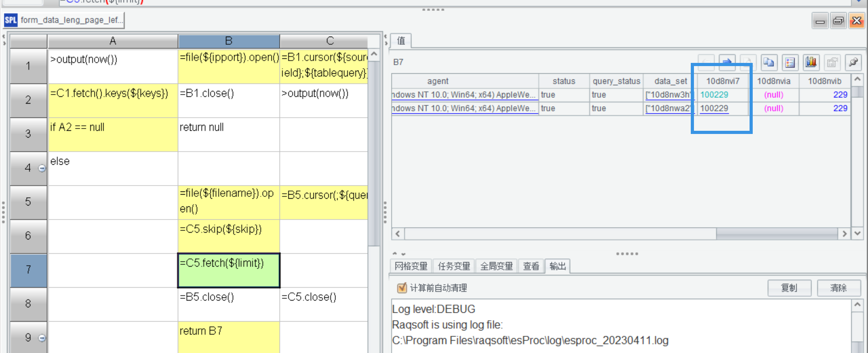Image resolution: width=868 pixels, height=353 pixels.
Task: Restore the inner document window
Action: [x=838, y=21]
